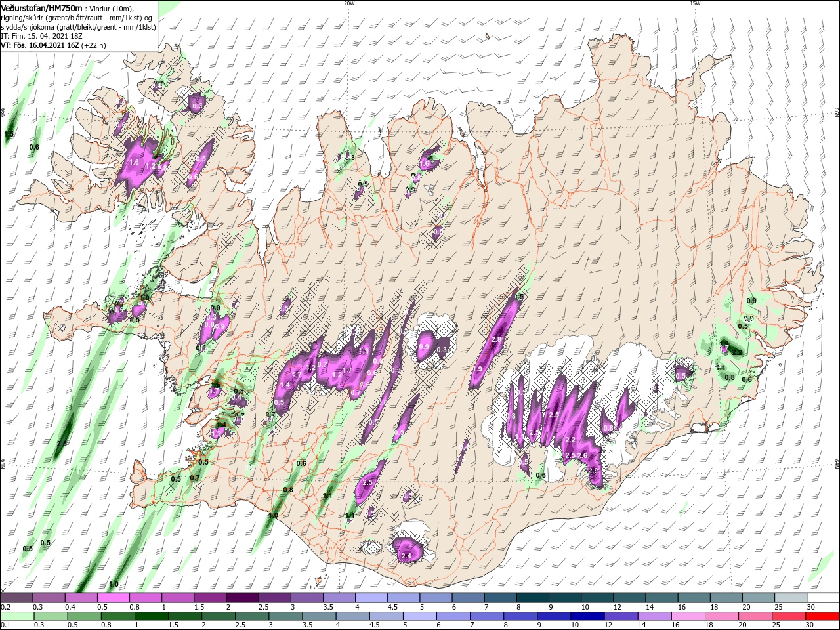Screen dimensions: 840x630
Task: Click the 2.8 snowfall value on the map
Action: [x=496, y=339]
